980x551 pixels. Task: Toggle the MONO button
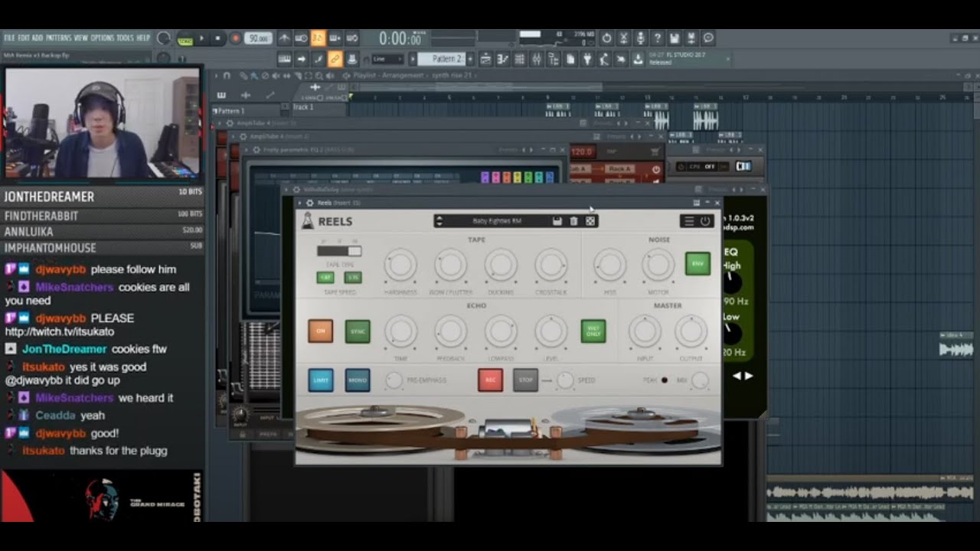[358, 380]
